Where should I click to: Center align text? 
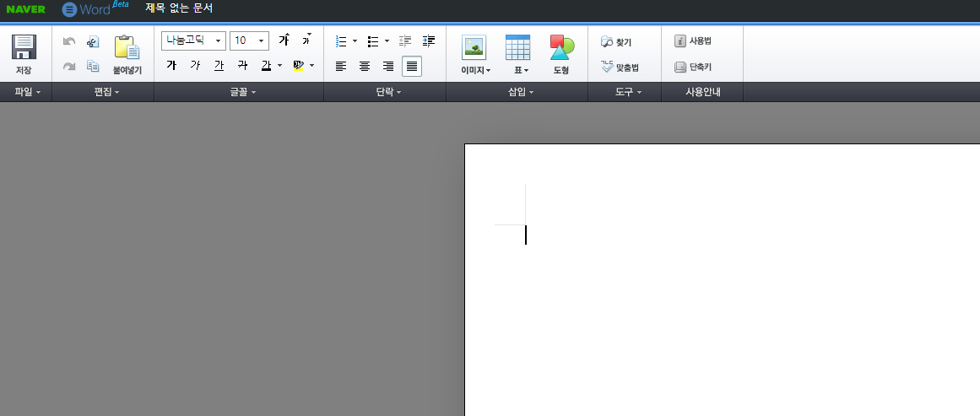point(365,66)
